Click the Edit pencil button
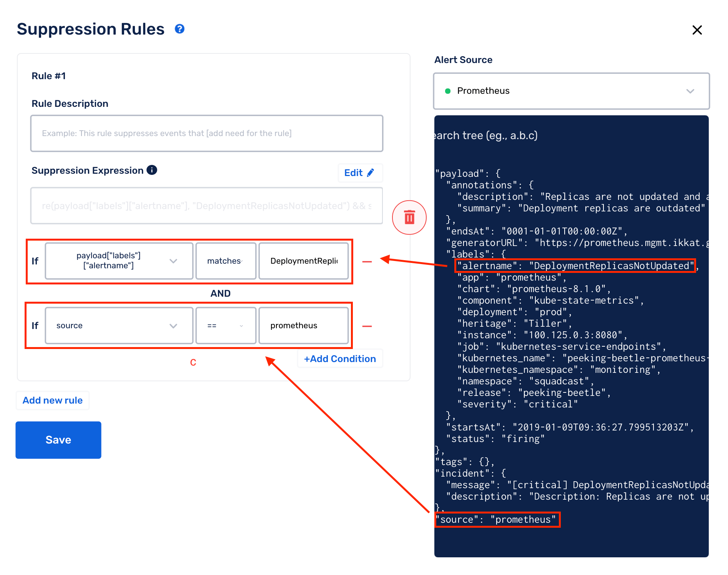 coord(360,173)
